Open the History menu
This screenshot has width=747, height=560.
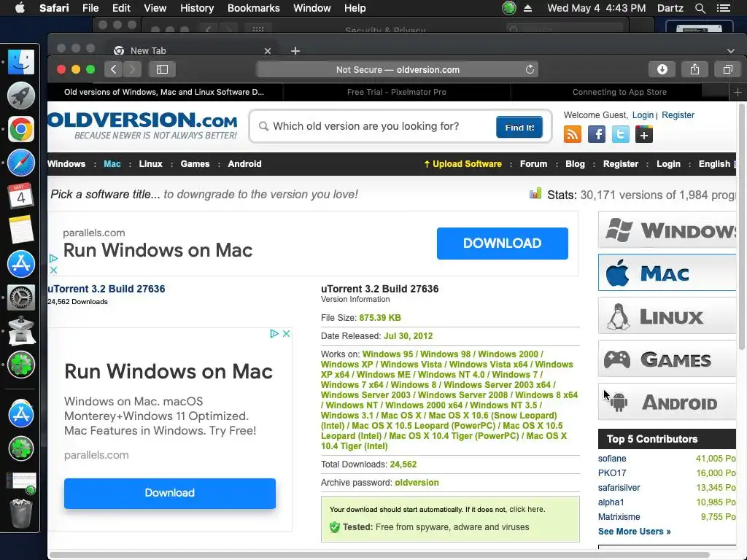coord(197,8)
